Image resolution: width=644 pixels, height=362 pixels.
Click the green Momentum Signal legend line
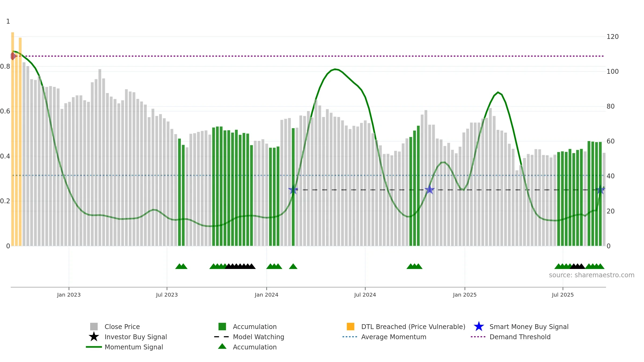[x=94, y=347]
